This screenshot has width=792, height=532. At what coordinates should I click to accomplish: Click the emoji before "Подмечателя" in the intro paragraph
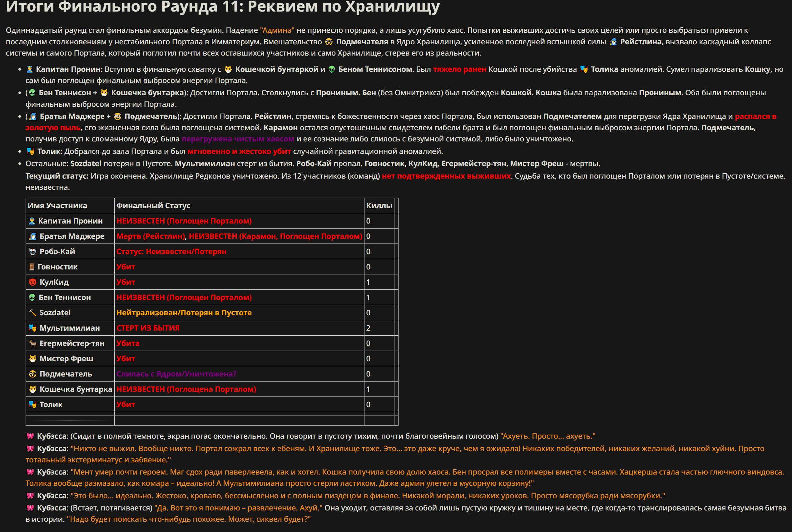[x=329, y=42]
